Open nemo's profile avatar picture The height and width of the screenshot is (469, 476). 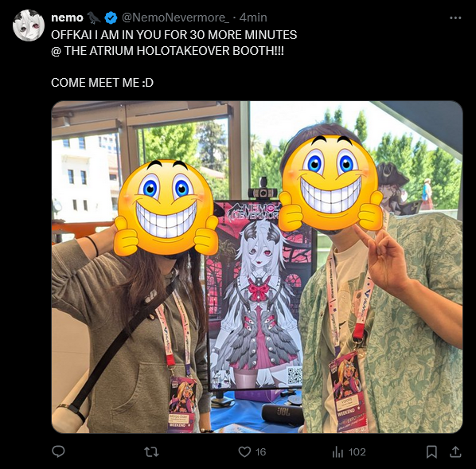click(29, 25)
